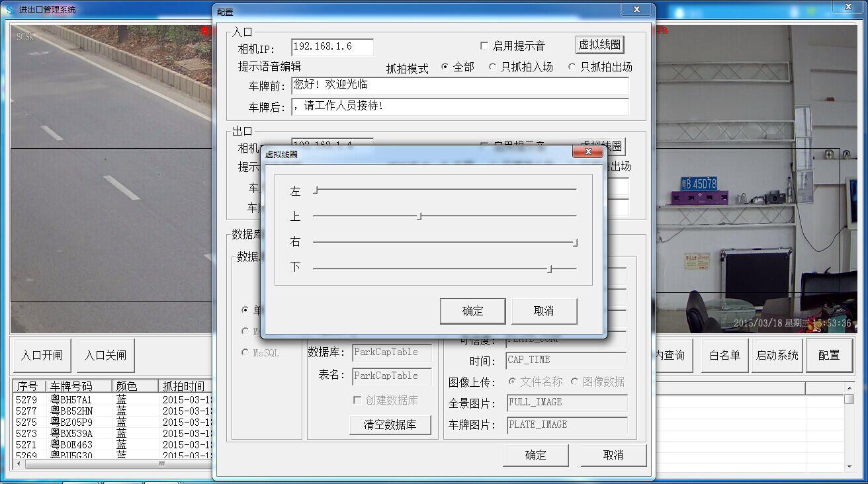Click the 车牌后 field reading 请工作人员接待
Screen dimensions: 868x484
point(460,106)
